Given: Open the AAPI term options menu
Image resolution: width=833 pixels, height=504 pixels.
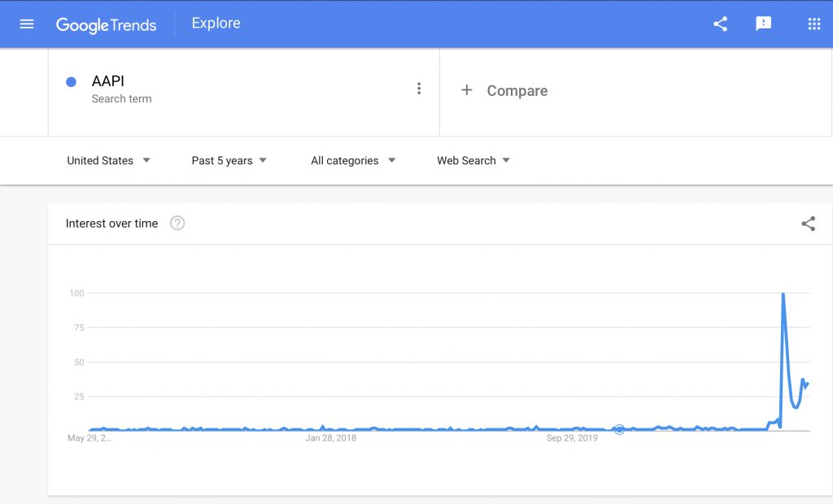Looking at the screenshot, I should [x=419, y=89].
